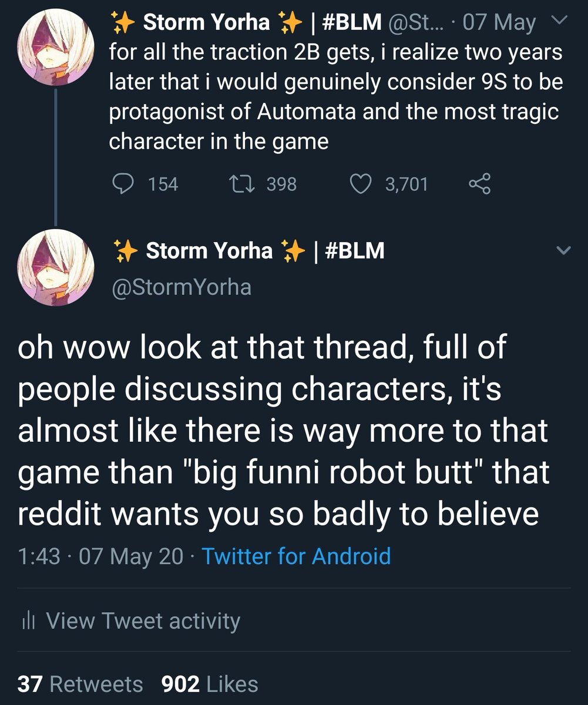View the list of 902 Likes
This screenshot has height=705, width=588.
coord(210,684)
